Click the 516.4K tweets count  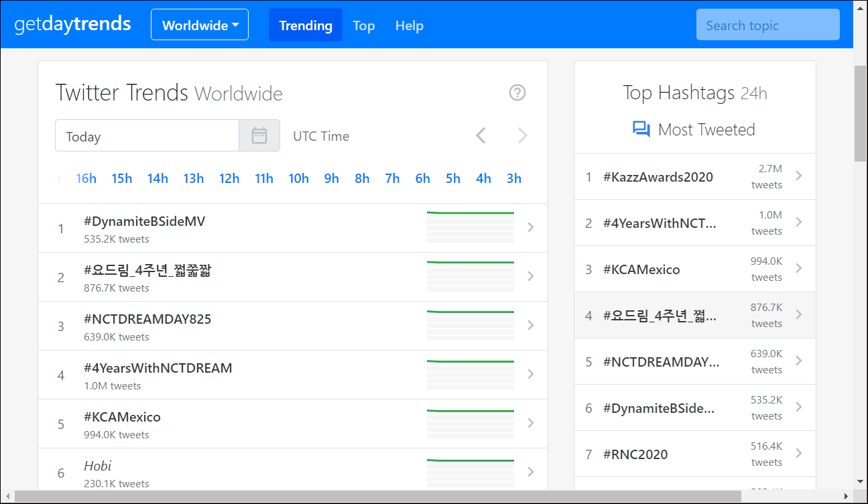pyautogui.click(x=766, y=454)
